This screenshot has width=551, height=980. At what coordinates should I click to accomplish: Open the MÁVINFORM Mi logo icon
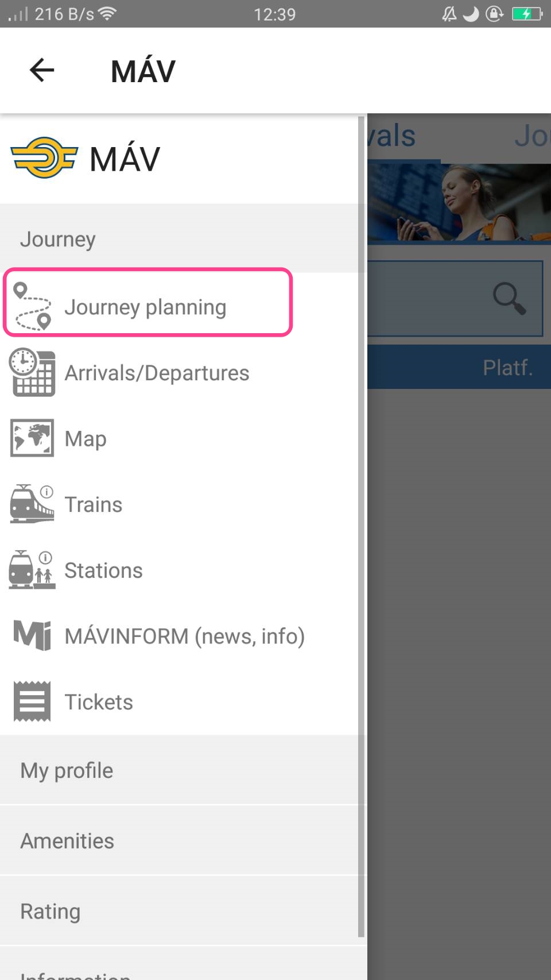tap(32, 635)
